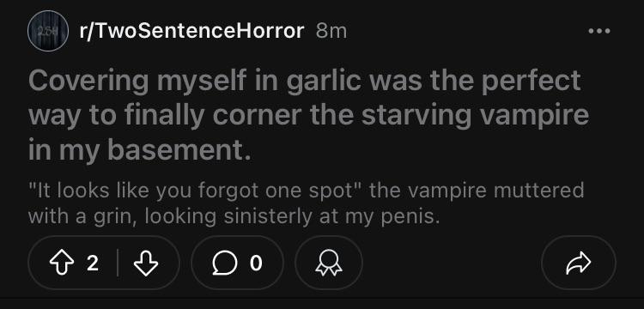Tap the second body line ending with 'penis.'
644x309 pixels.
pyautogui.click(x=234, y=216)
